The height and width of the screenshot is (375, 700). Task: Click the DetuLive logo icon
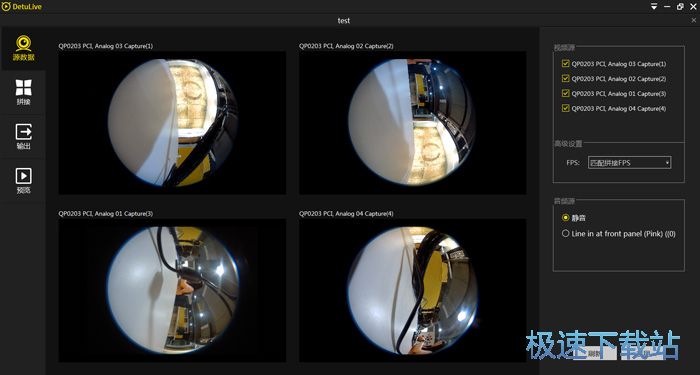6,7
